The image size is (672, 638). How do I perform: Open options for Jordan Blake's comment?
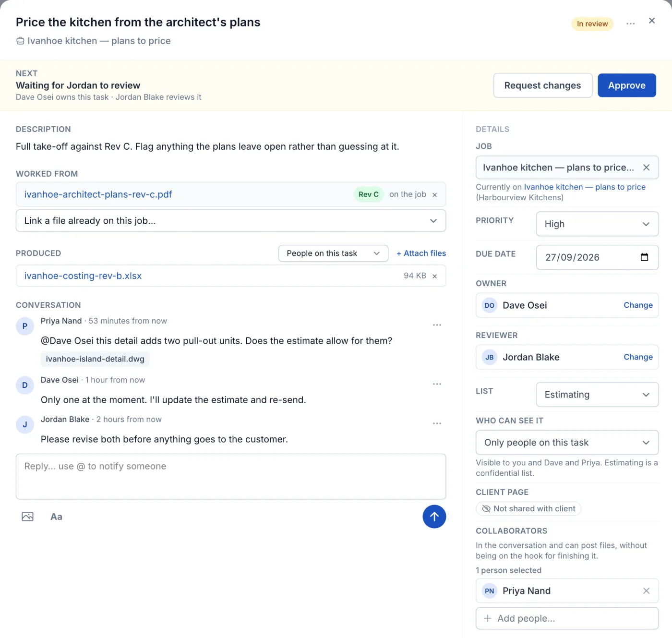pyautogui.click(x=437, y=423)
